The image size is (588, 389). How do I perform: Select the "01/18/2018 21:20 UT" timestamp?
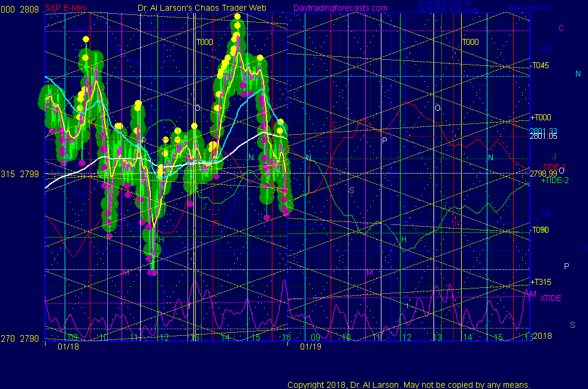(445, 4)
